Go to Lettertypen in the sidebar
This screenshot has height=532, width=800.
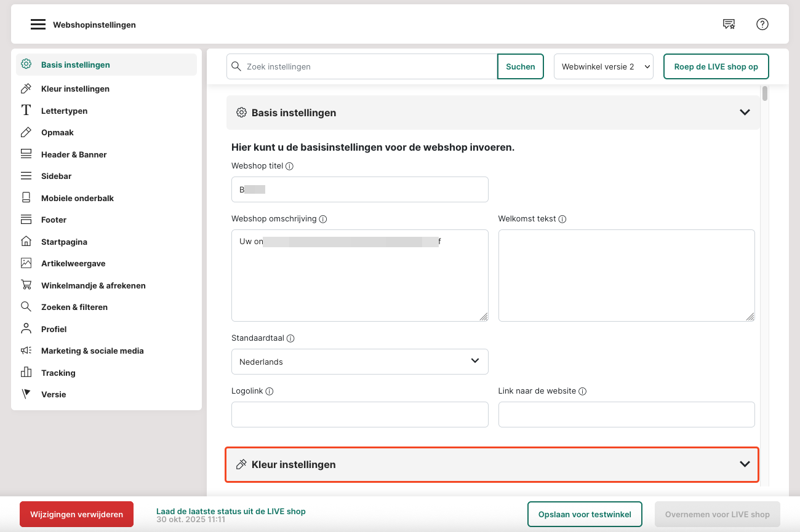click(64, 111)
